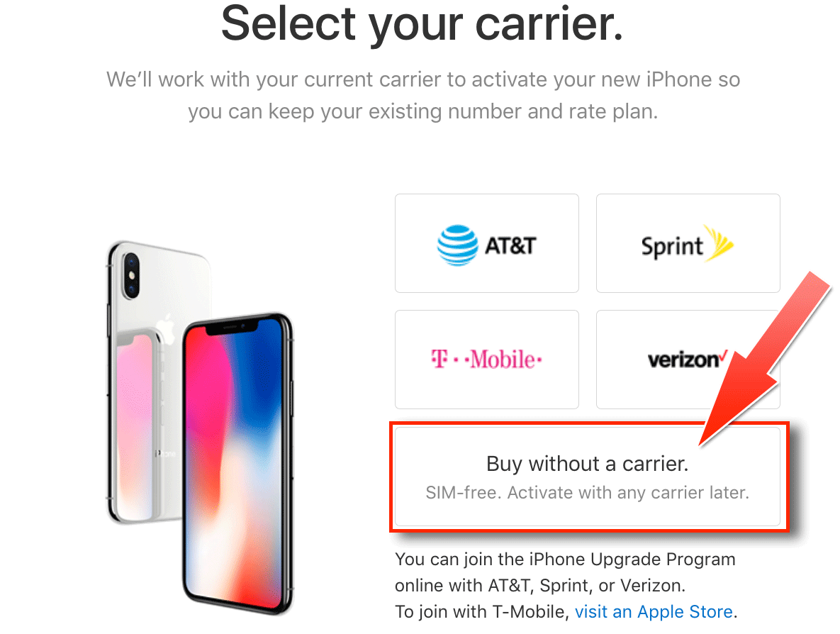Pick the Verizon carrier option
This screenshot has width=840, height=634.
click(x=688, y=360)
